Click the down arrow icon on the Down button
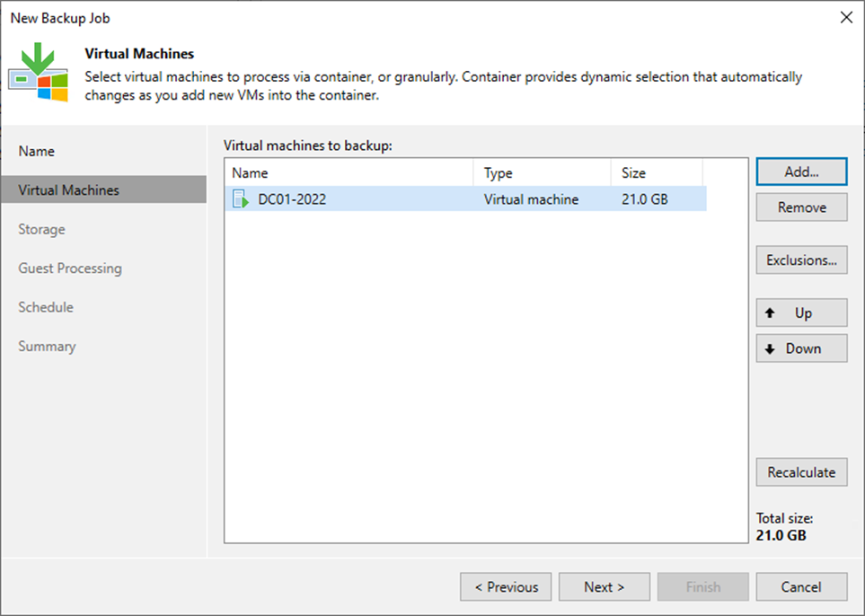The width and height of the screenshot is (865, 616). [x=770, y=348]
